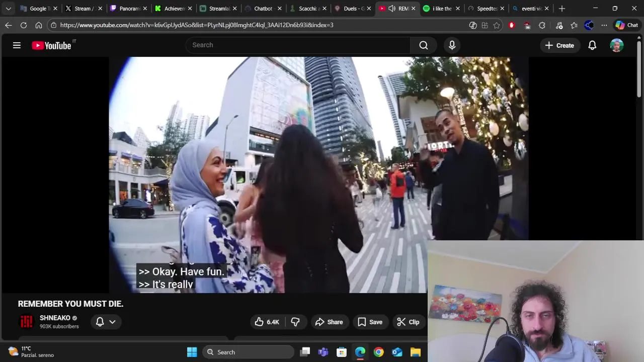Switch to the Streamlabs tab
The image size is (644, 362).
217,9
